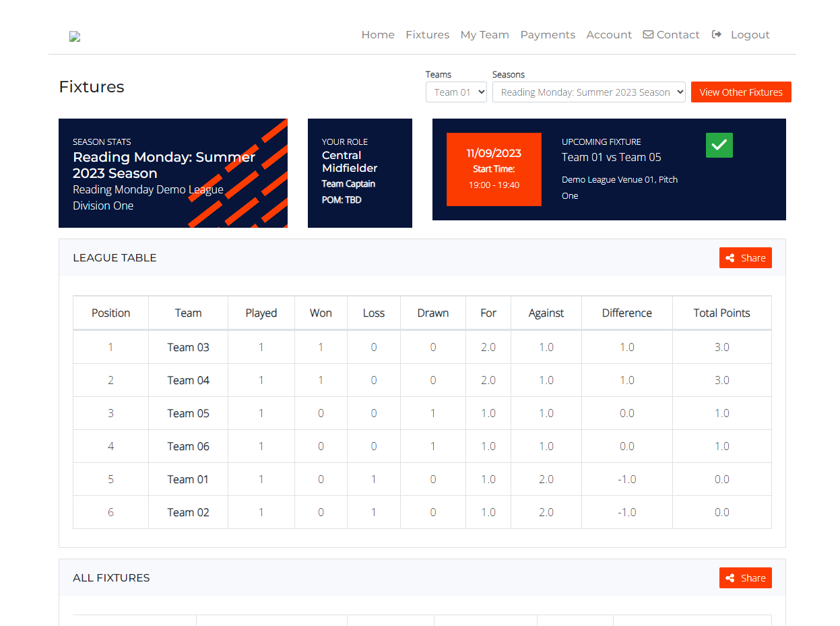Select Team 03 in the league table

tap(188, 346)
